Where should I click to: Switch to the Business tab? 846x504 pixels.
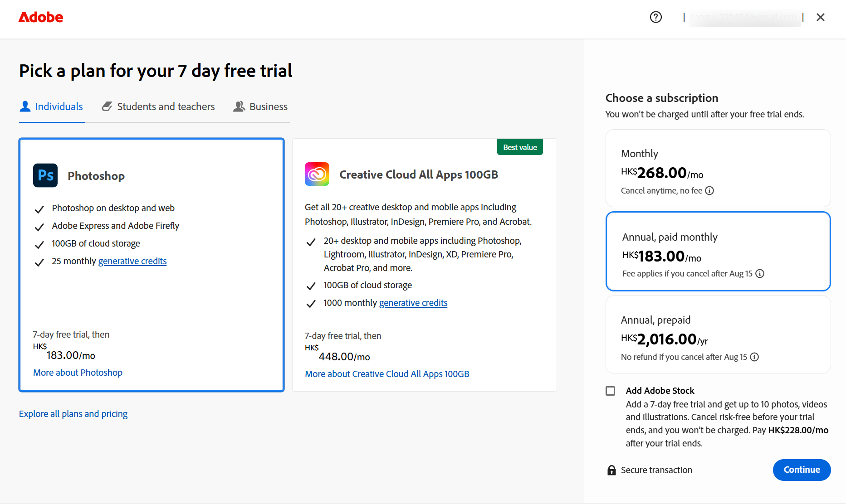(x=260, y=107)
